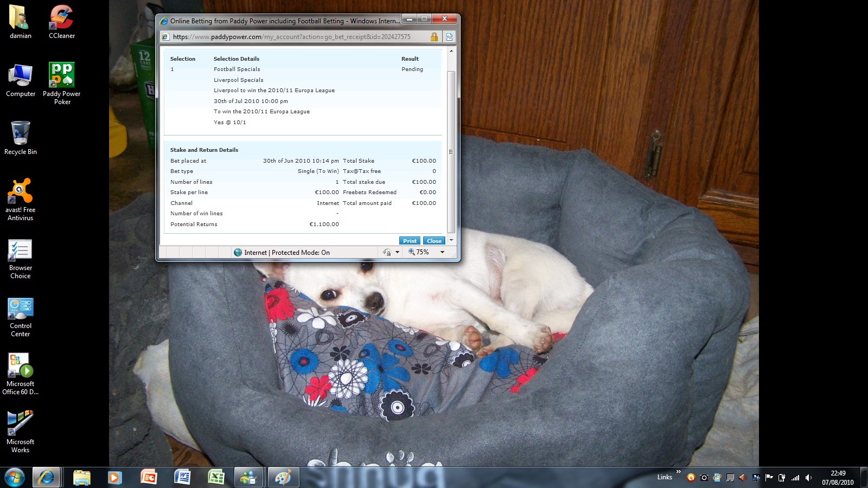Open the Windows Start menu orb
The image size is (868, 488).
click(15, 477)
